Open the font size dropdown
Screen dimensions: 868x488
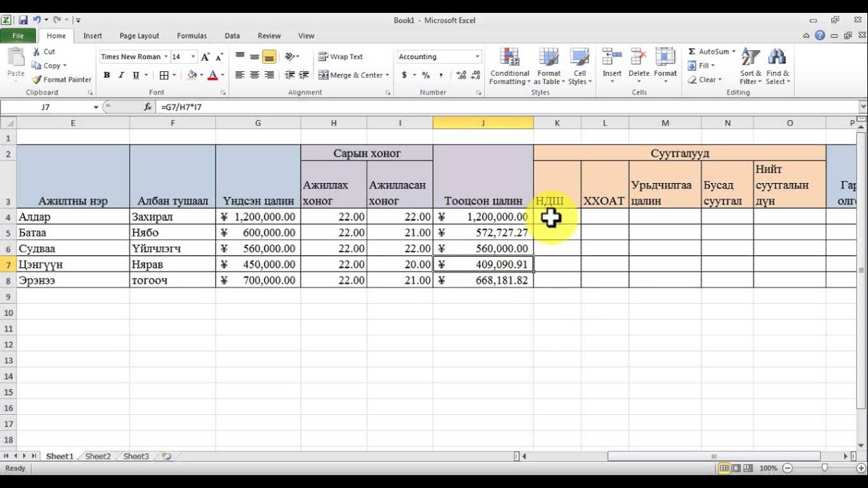pos(193,57)
